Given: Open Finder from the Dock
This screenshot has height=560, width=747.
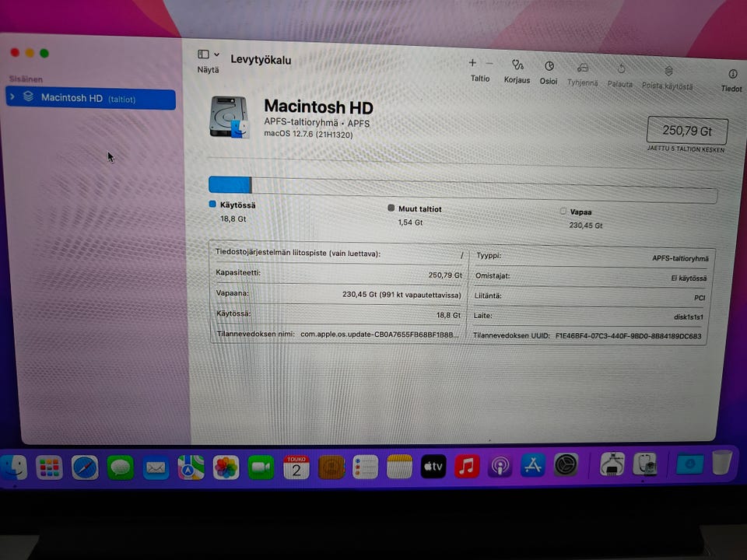Looking at the screenshot, I should [x=13, y=467].
